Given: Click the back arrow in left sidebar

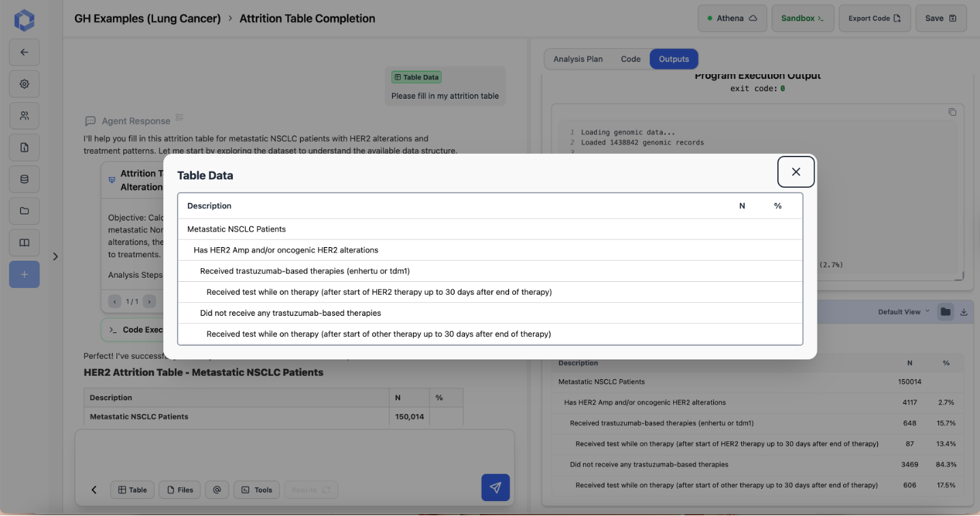Looking at the screenshot, I should 24,52.
